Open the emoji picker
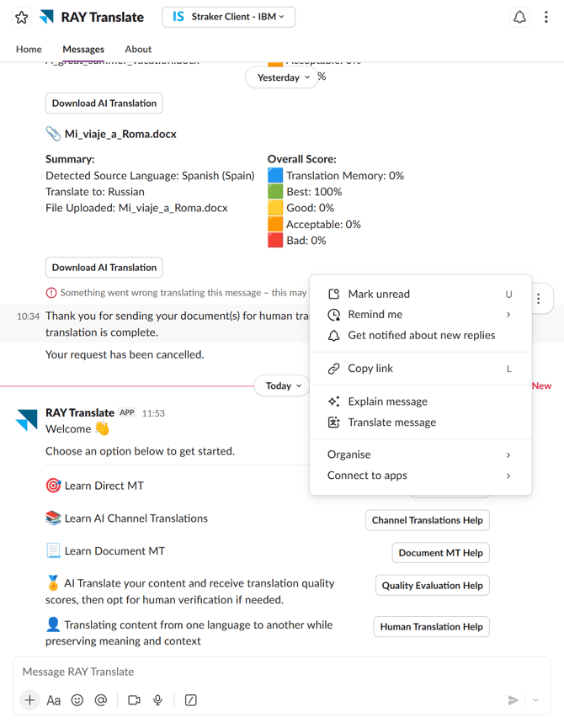564x728 pixels. click(x=77, y=700)
